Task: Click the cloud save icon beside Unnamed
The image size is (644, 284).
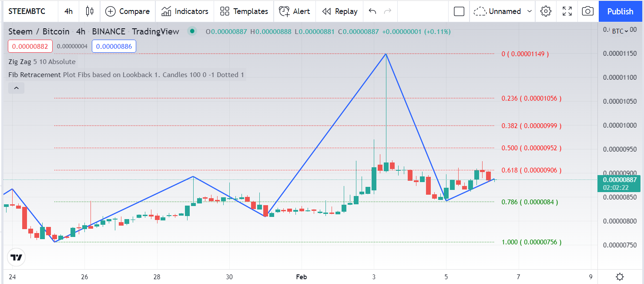Action: [480, 11]
